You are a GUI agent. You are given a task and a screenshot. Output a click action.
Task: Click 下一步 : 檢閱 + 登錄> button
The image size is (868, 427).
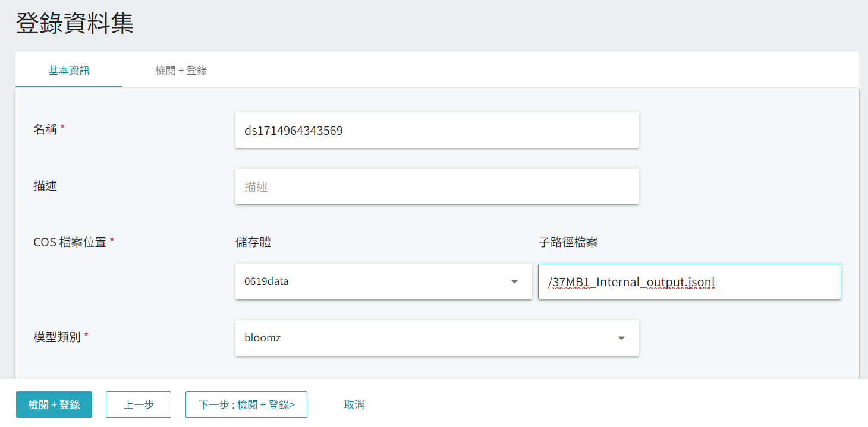[x=246, y=404]
